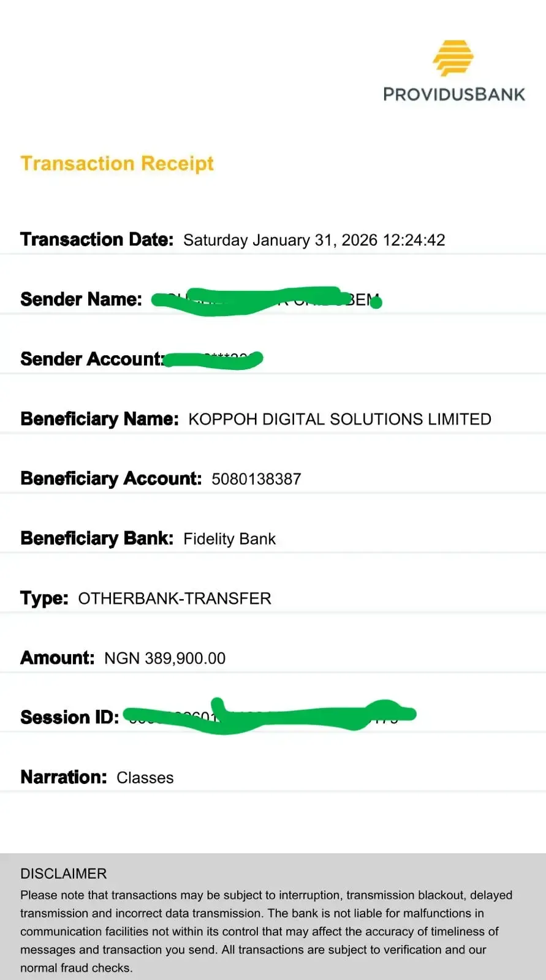Click the Beneficiary Name label
The width and height of the screenshot is (546, 980).
[99, 419]
